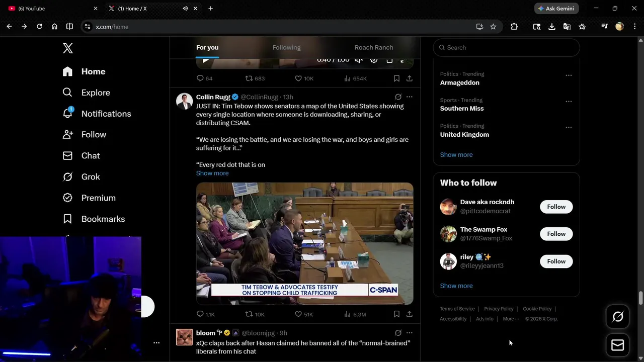Screen dimensions: 644x362
Task: Switch to the Following tab
Action: tap(286, 47)
